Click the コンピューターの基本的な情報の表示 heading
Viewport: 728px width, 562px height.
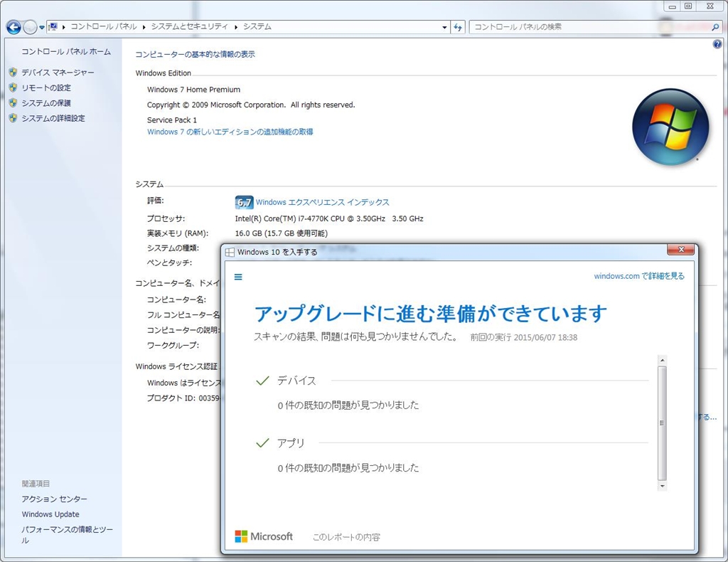[195, 54]
